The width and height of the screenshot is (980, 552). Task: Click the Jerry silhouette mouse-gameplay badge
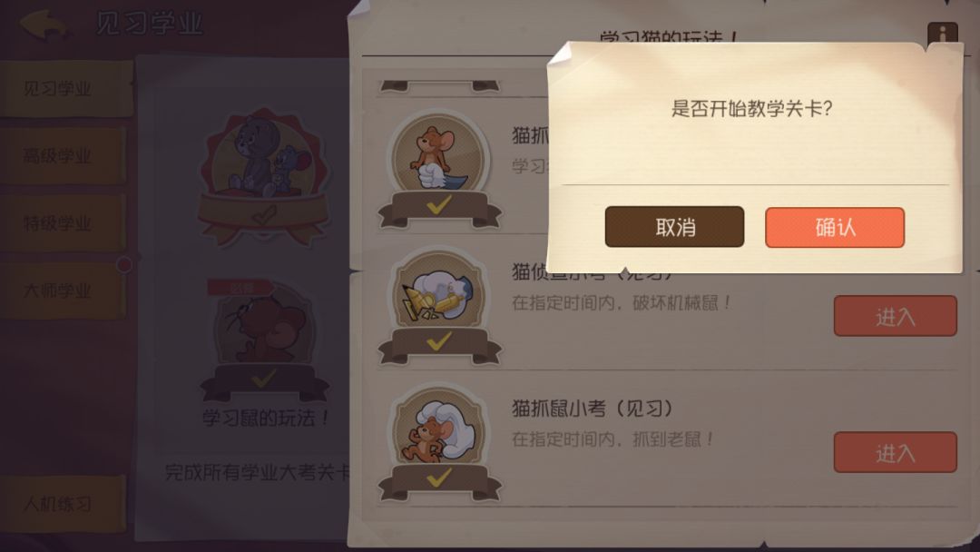264,326
